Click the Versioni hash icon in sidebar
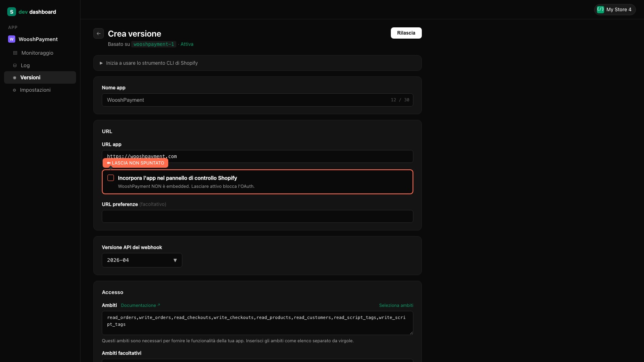This screenshot has width=644, height=362. pos(14,78)
